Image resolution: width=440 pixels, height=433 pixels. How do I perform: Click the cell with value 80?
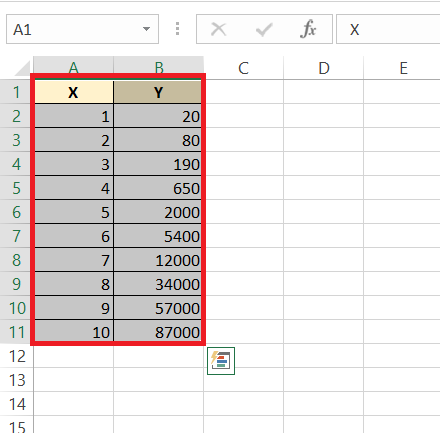158,140
